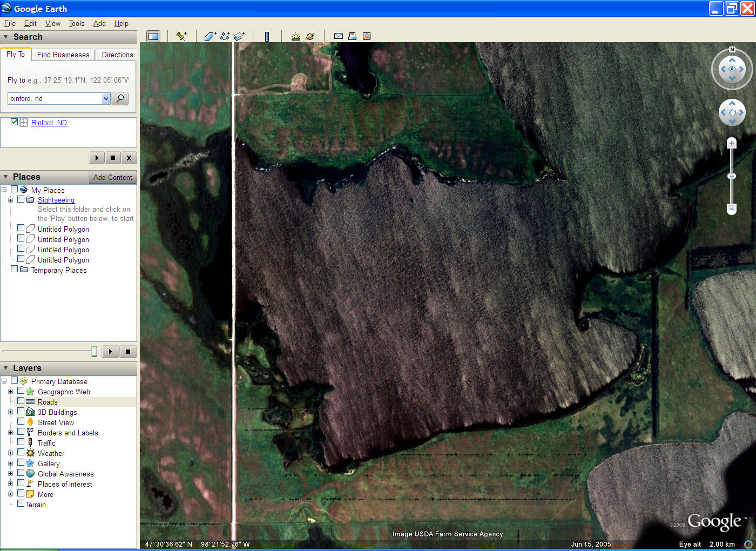Image resolution: width=756 pixels, height=551 pixels.
Task: Open the search history dropdown
Action: pos(106,98)
